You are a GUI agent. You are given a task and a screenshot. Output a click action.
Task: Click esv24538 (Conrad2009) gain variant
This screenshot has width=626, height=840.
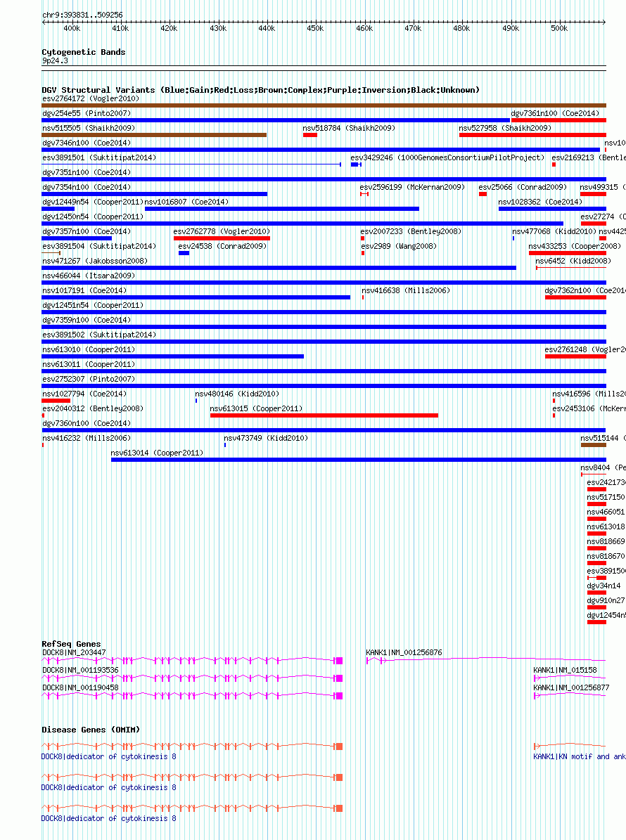184,253
